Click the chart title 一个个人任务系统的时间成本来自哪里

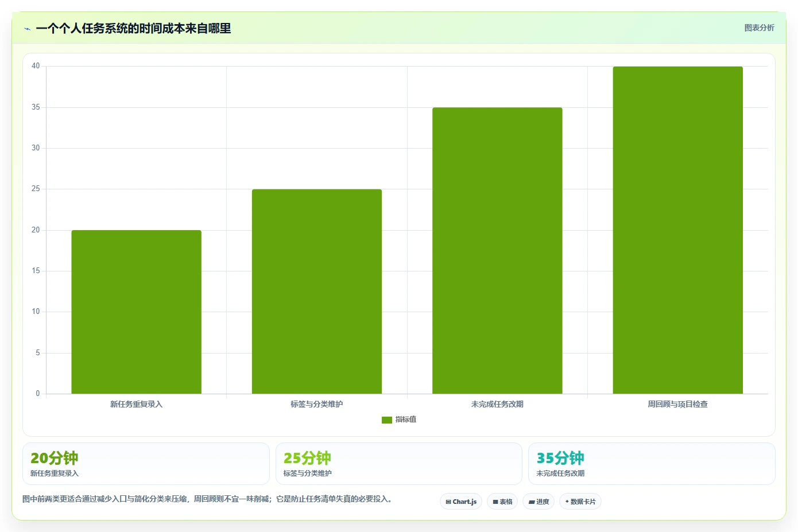tap(133, 29)
